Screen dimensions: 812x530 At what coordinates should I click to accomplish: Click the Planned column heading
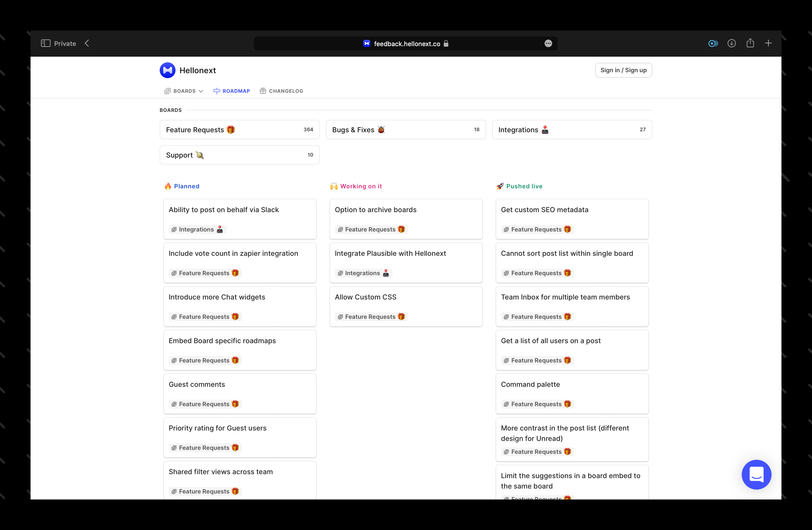pos(187,186)
